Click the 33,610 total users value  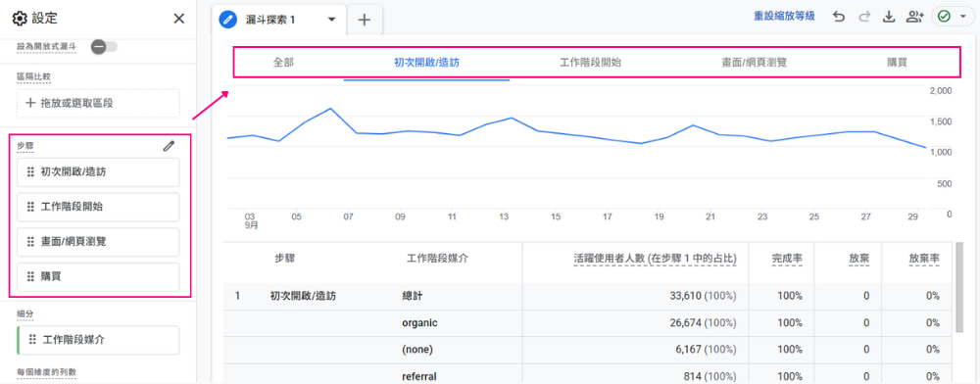point(685,296)
